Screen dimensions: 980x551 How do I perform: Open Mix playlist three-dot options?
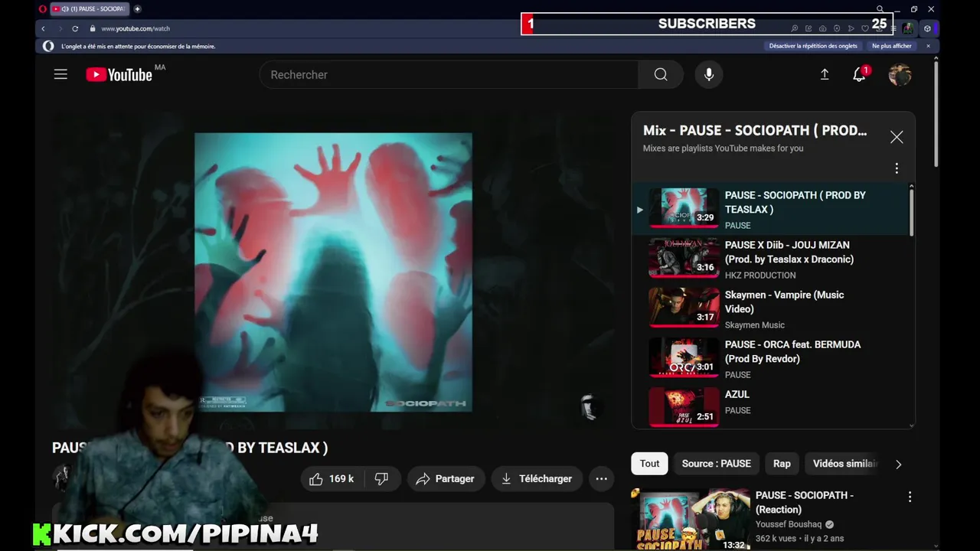[897, 168]
